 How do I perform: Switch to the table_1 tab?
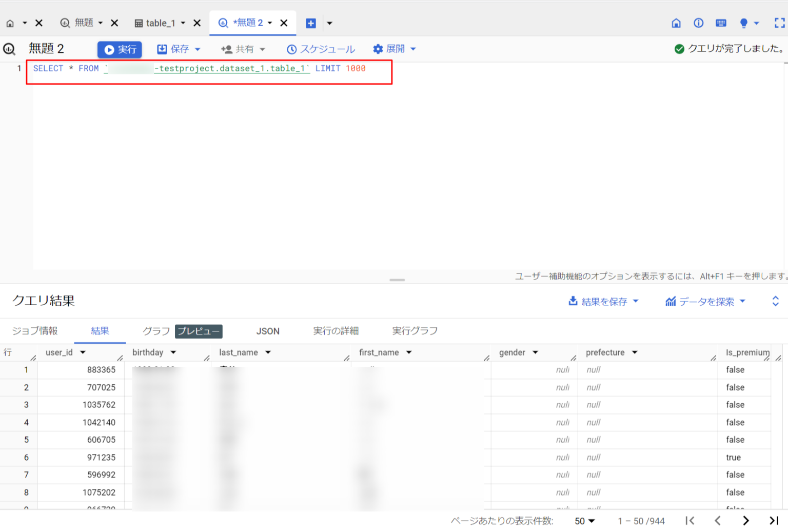[x=161, y=23]
